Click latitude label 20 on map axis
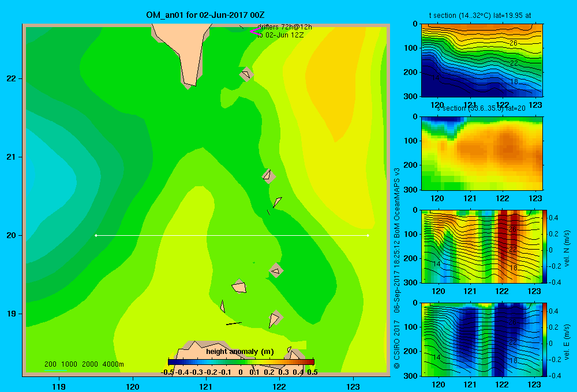The height and width of the screenshot is (392, 577). 12,235
